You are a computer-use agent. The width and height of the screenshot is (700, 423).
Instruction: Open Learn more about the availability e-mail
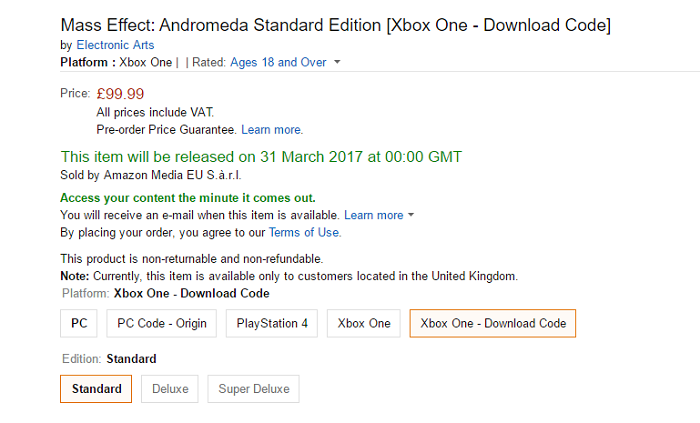373,215
